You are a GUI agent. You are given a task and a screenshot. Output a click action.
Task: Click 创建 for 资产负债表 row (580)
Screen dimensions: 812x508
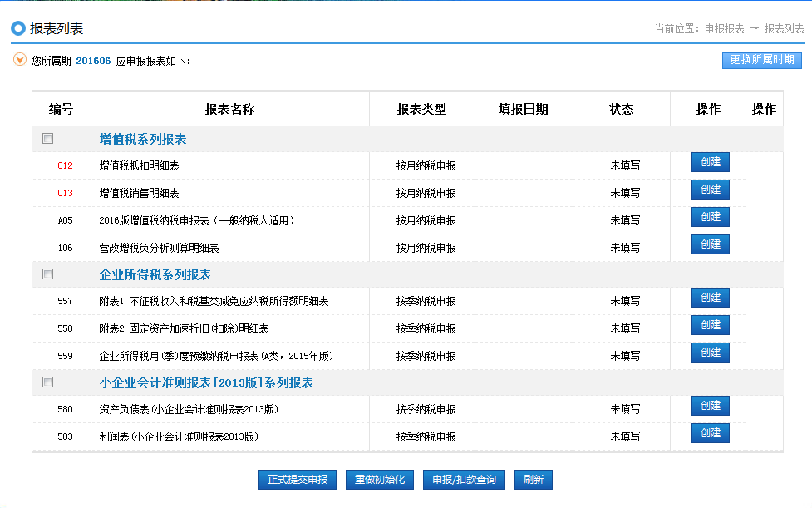coord(711,406)
